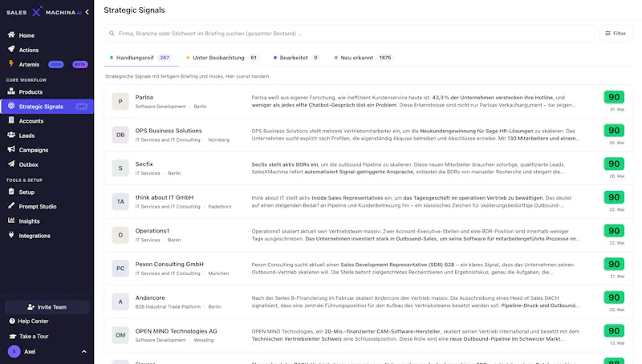Open DPS Business Solutions signal
Screen dimensions: 642x364
pos(368,135)
